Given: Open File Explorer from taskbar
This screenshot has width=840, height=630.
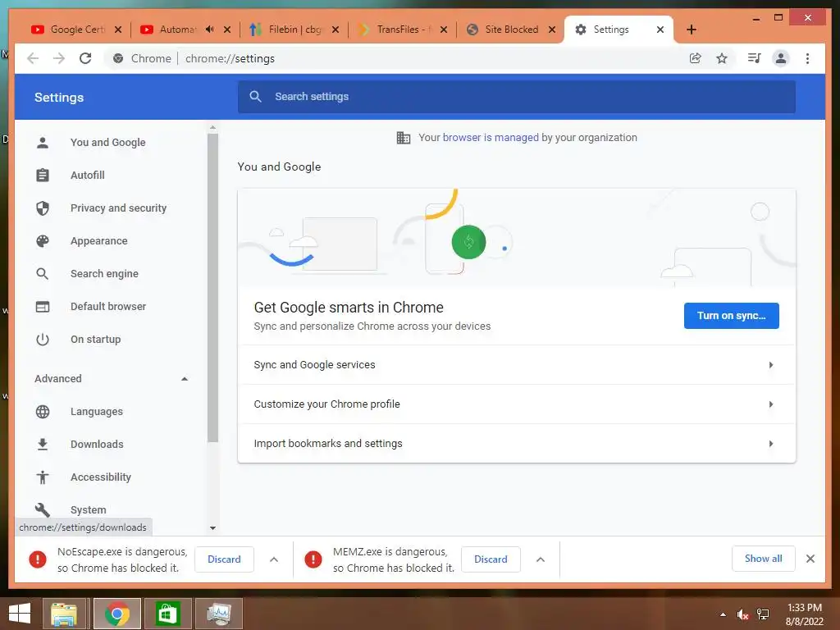Looking at the screenshot, I should click(x=64, y=614).
